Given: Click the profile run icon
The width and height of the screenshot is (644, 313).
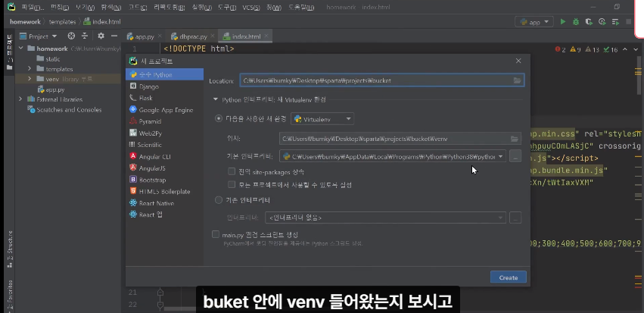Looking at the screenshot, I should point(602,22).
